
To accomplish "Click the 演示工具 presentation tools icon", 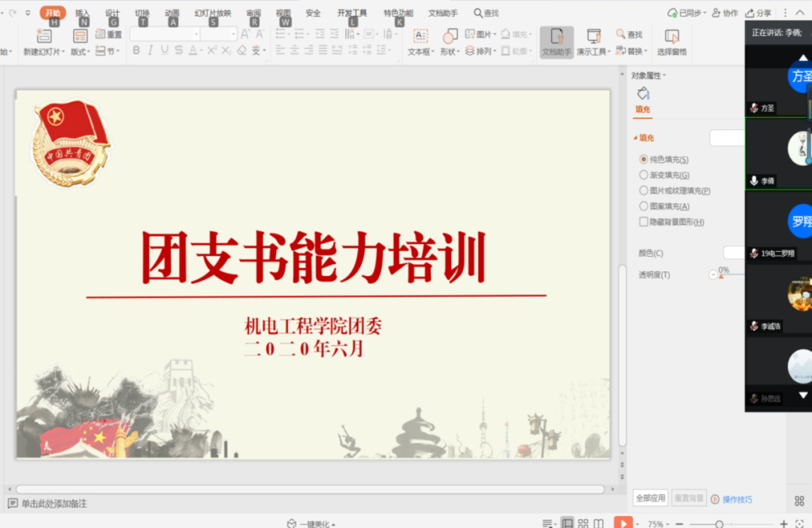I will tap(593, 37).
